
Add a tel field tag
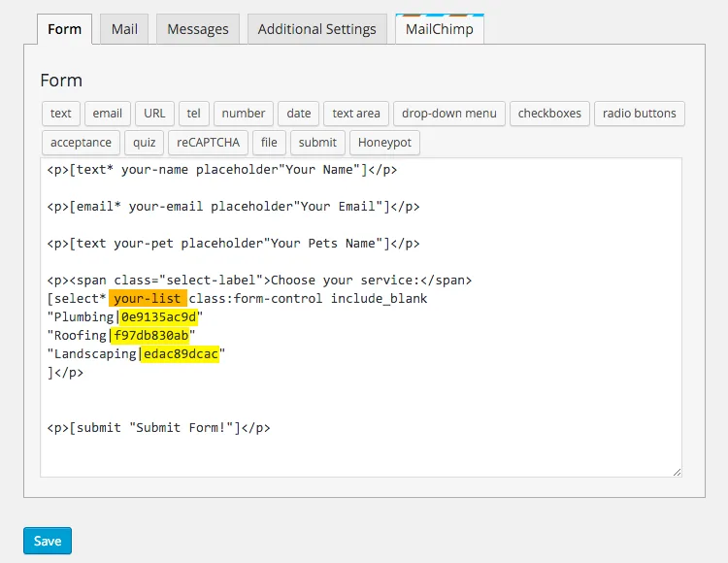(194, 114)
